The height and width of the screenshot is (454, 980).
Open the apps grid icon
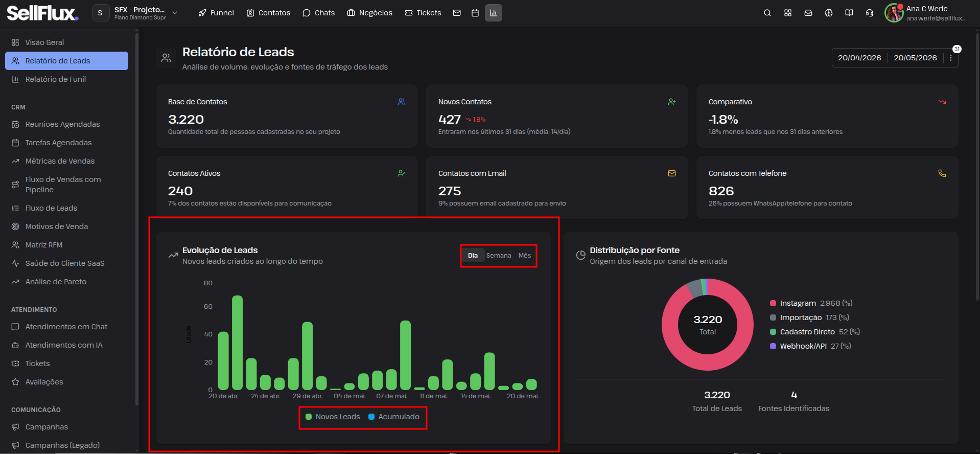(787, 13)
